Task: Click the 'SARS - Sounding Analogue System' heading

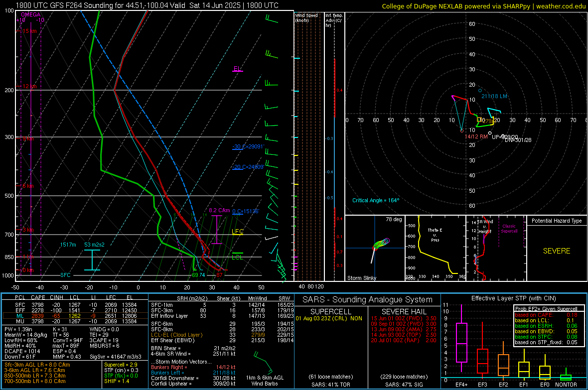Action: coord(368,300)
